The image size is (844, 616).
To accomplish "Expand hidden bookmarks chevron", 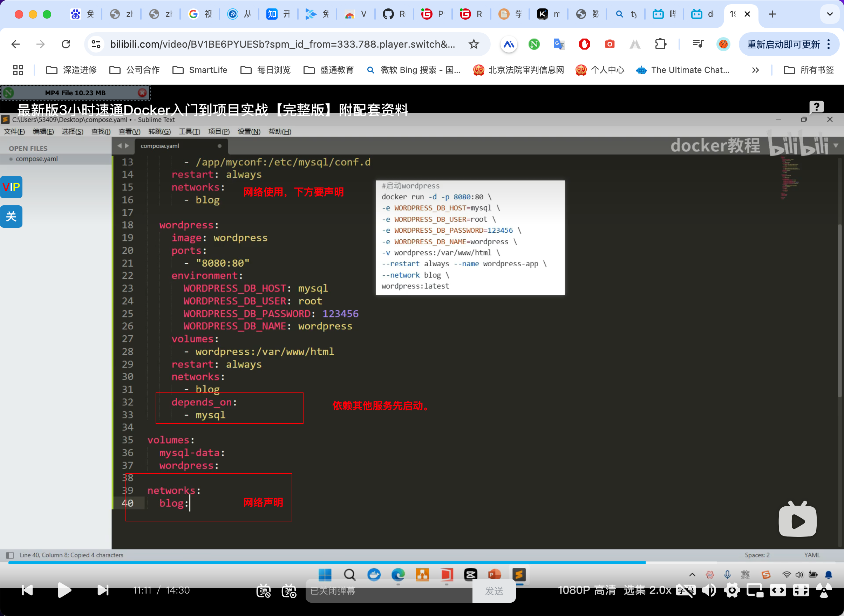I will tap(755, 70).
